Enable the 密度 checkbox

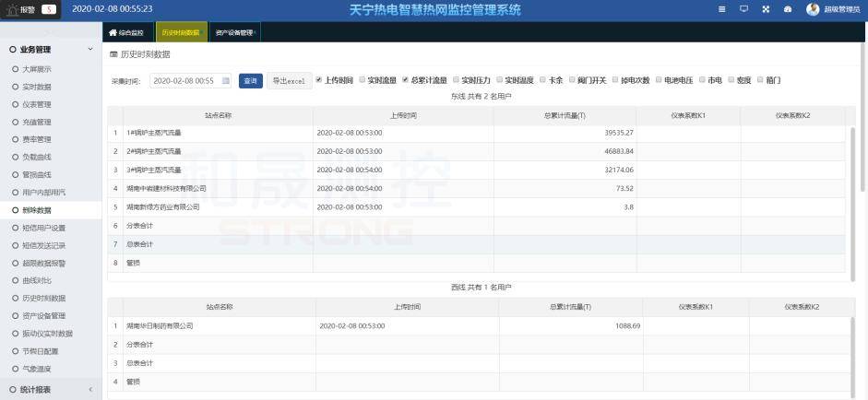click(731, 79)
